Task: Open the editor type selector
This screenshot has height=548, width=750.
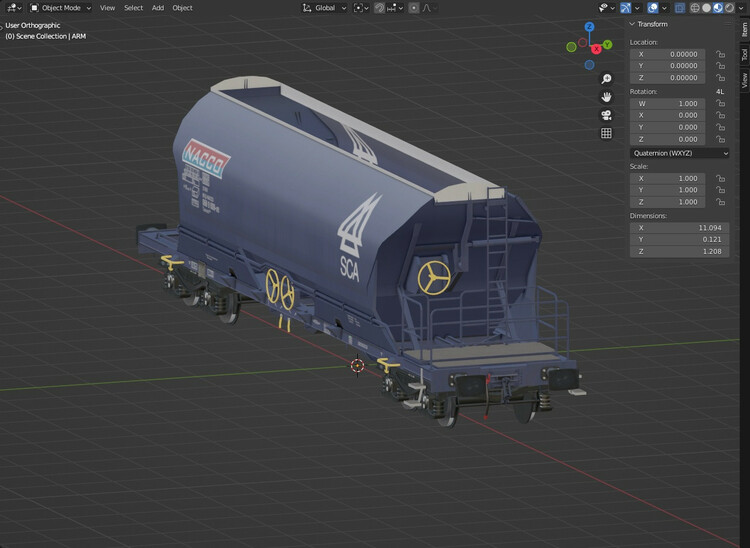Action: pyautogui.click(x=13, y=8)
